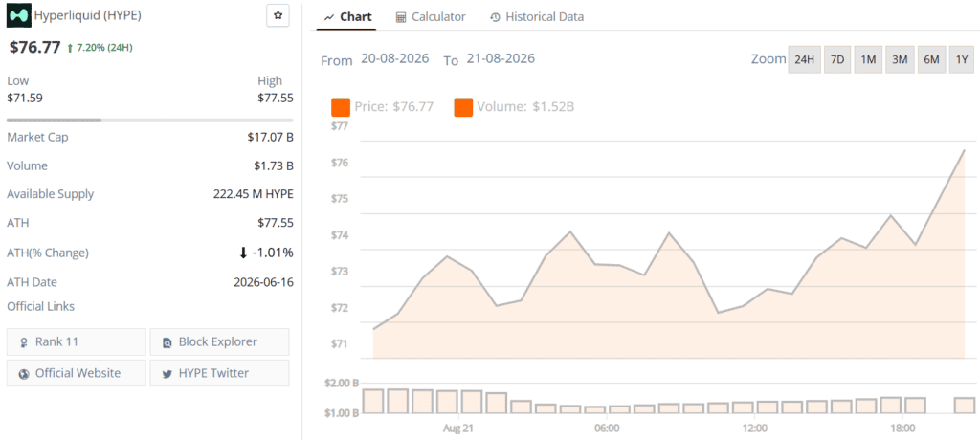Screen dimensions: 980x440
Task: Click the $71 price axis label
Action: [338, 343]
